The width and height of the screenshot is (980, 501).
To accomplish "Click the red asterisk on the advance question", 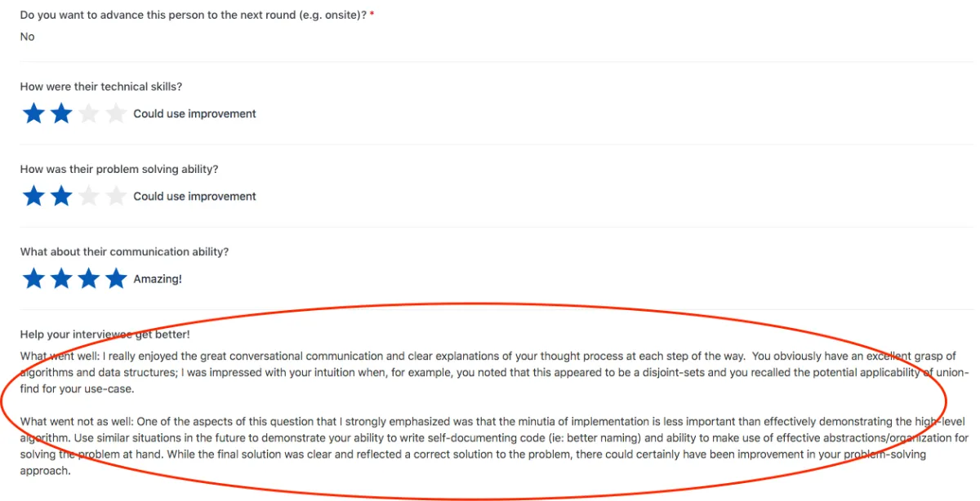I will pyautogui.click(x=372, y=14).
